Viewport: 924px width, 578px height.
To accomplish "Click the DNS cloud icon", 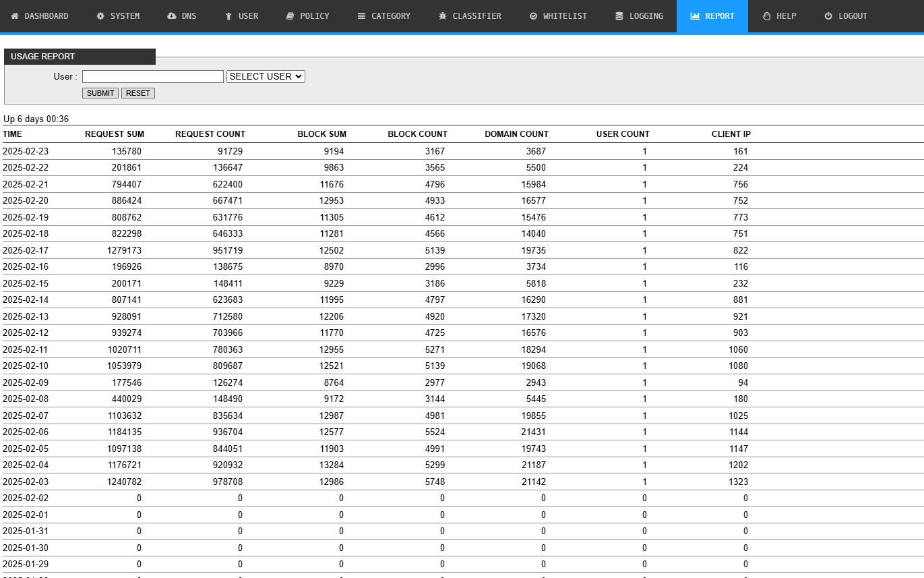I will pos(172,16).
